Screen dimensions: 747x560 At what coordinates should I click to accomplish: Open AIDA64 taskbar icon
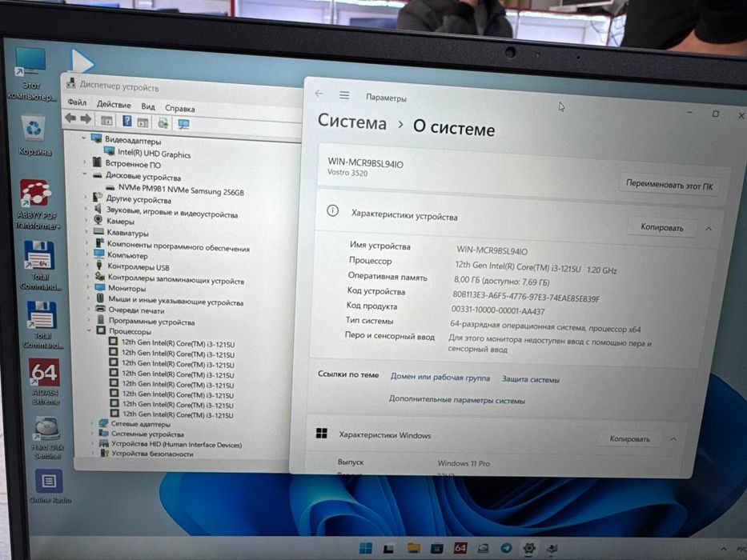[x=460, y=548]
